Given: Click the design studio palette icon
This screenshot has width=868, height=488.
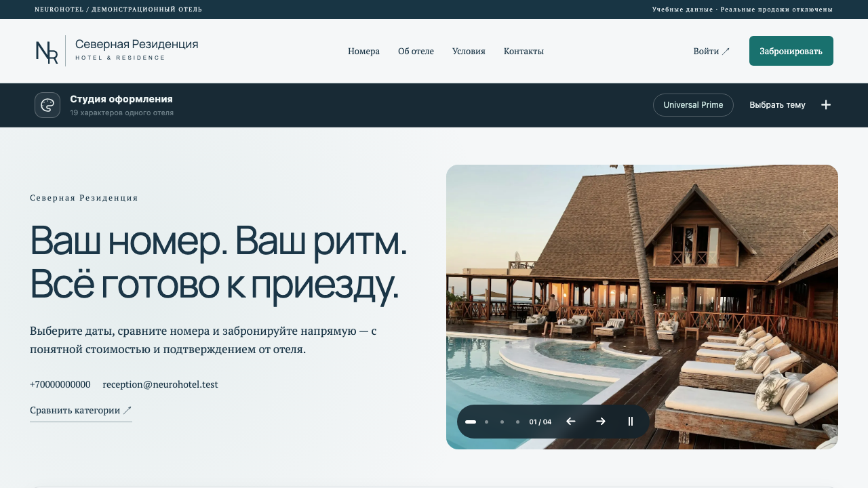Looking at the screenshot, I should tap(47, 105).
